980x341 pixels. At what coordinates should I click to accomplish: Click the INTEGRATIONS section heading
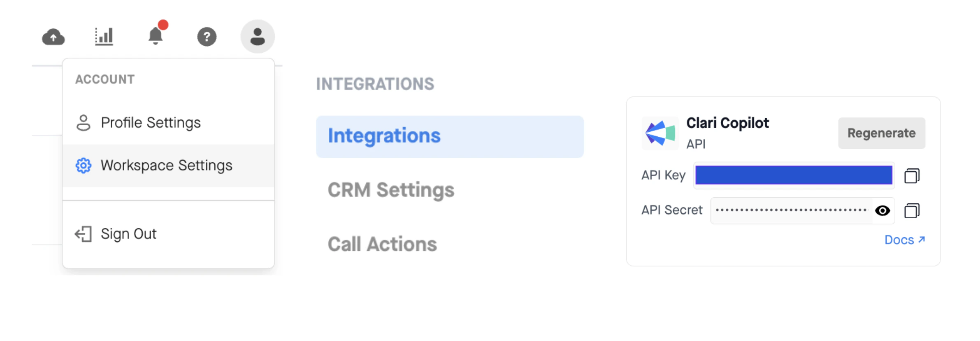click(375, 84)
